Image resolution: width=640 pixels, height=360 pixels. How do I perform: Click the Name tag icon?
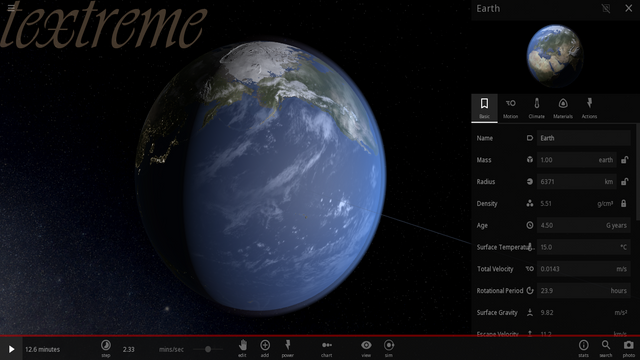pyautogui.click(x=530, y=138)
